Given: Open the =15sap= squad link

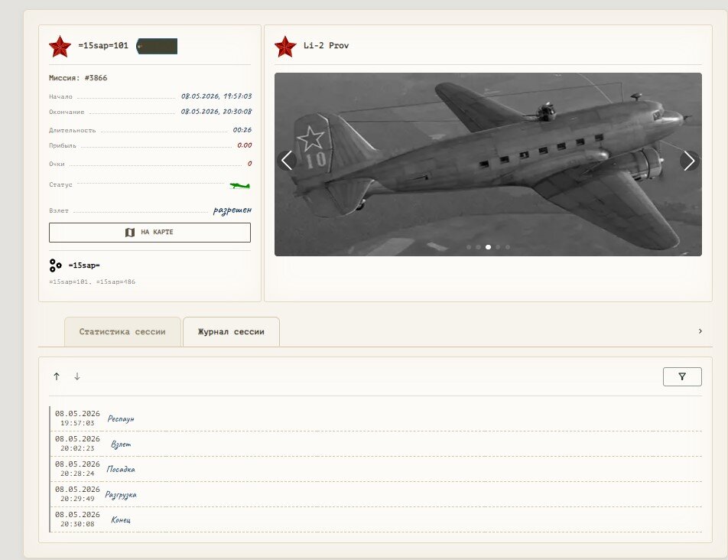Looking at the screenshot, I should tap(84, 265).
